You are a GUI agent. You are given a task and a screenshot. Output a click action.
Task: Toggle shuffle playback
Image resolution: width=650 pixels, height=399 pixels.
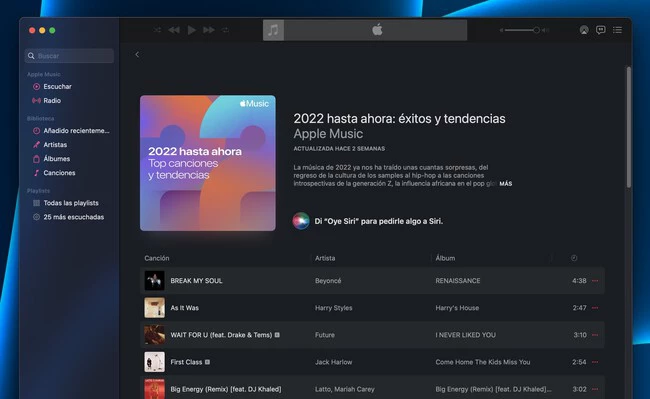pos(157,30)
